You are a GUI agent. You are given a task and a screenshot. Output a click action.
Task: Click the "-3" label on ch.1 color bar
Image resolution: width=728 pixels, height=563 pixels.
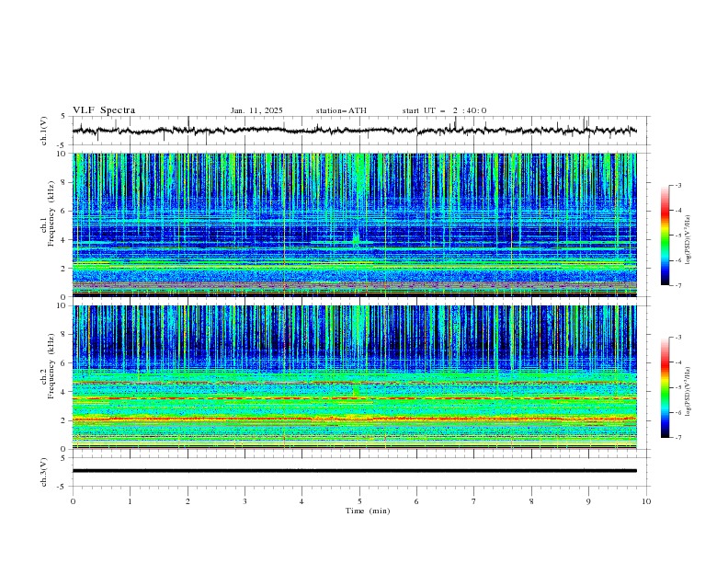pos(677,185)
